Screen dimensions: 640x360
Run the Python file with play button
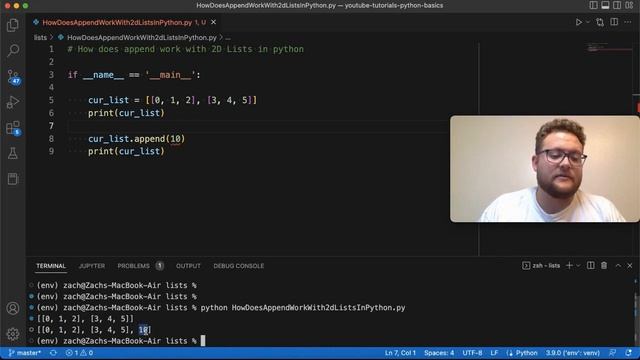(578, 22)
